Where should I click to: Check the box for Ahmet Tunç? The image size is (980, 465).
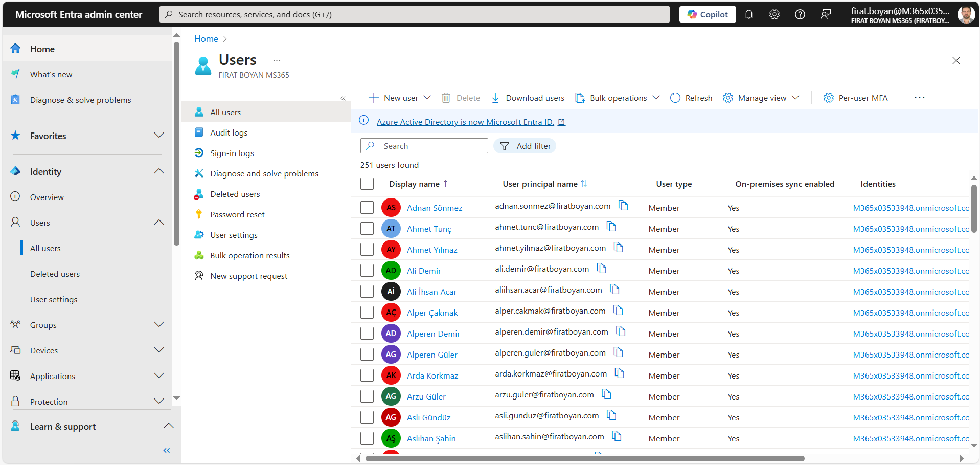(367, 229)
